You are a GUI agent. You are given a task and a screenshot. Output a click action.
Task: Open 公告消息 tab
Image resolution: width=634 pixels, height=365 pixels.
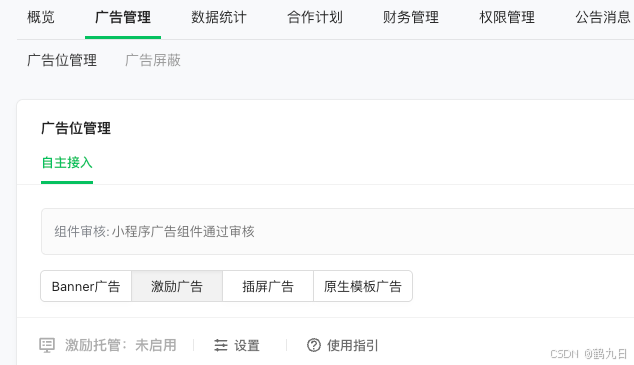pos(603,17)
